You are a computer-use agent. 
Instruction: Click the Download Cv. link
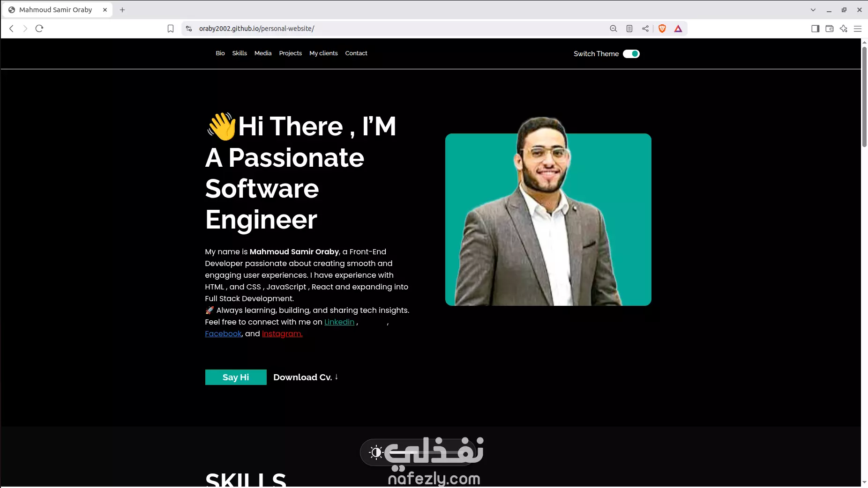(306, 377)
